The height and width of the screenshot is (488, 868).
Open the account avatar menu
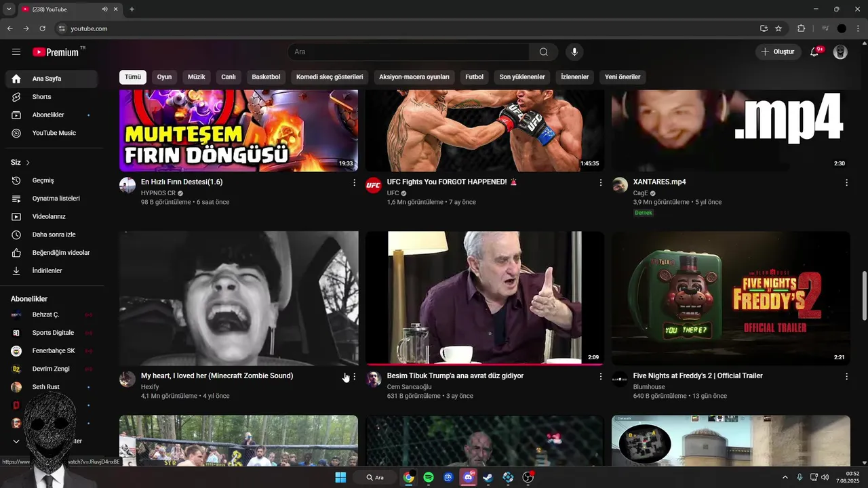point(840,52)
